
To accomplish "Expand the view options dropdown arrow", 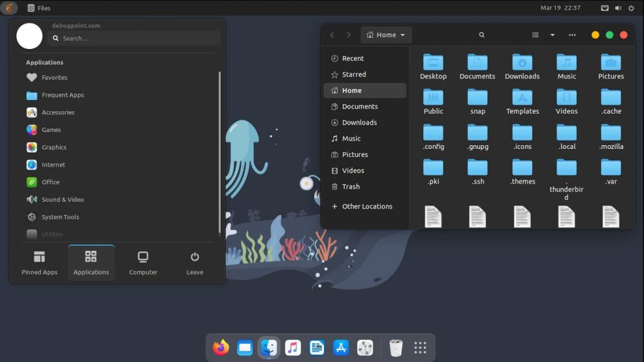I will (x=552, y=35).
